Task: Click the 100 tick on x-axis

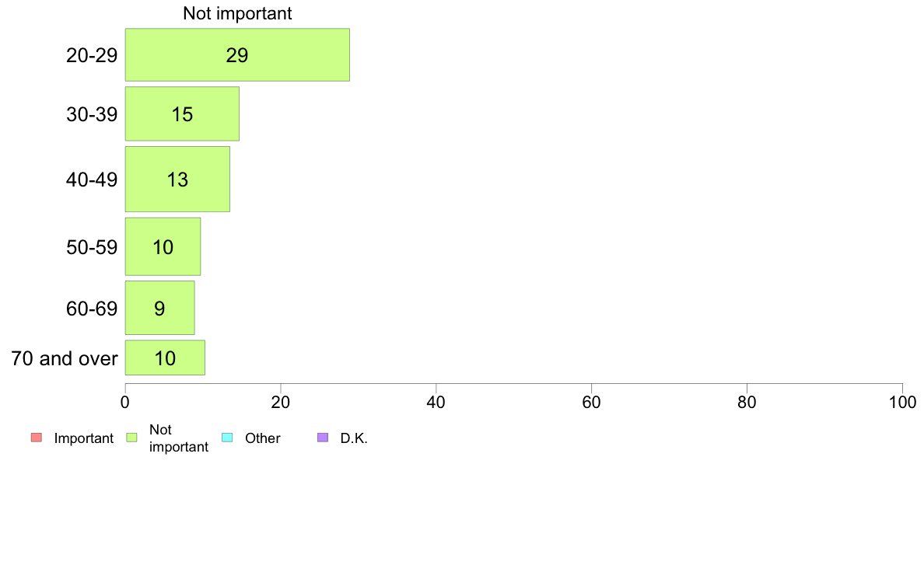Action: click(902, 403)
